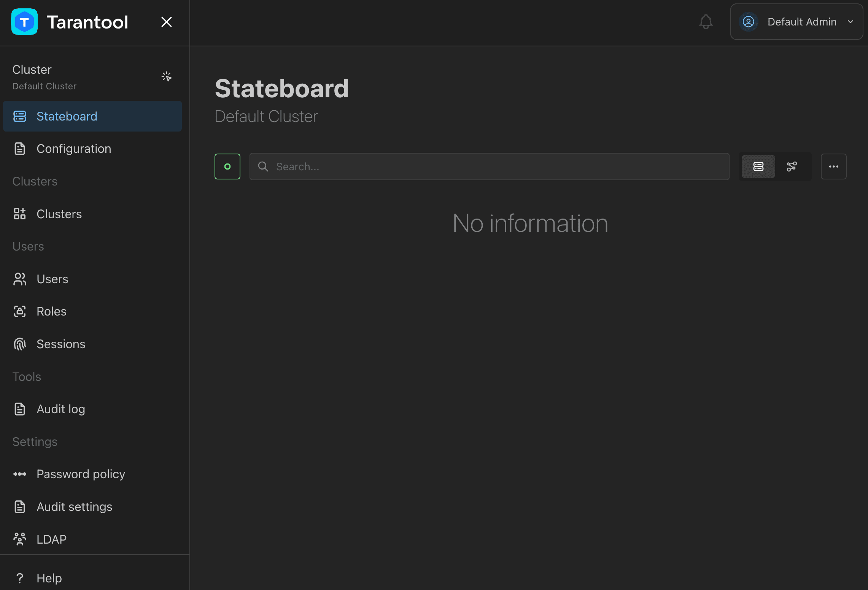This screenshot has height=590, width=868.
Task: Open the three-dots more options menu
Action: pyautogui.click(x=833, y=167)
